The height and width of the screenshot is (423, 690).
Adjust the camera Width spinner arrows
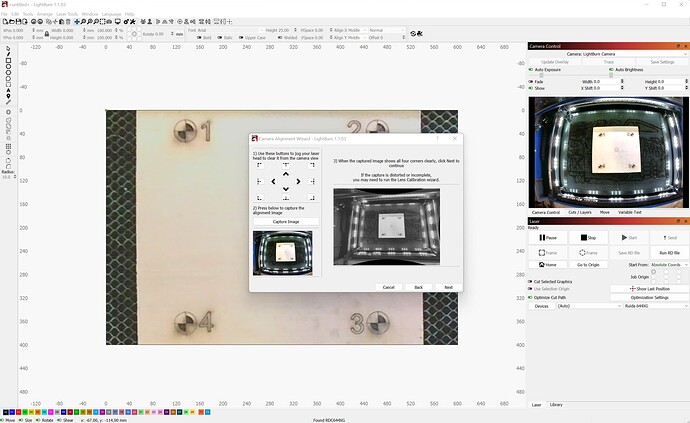tap(622, 81)
